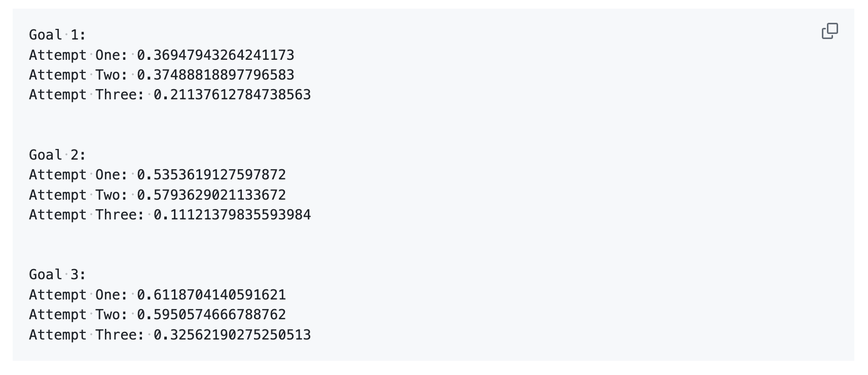Click the value 0.37488818897796583

[215, 75]
